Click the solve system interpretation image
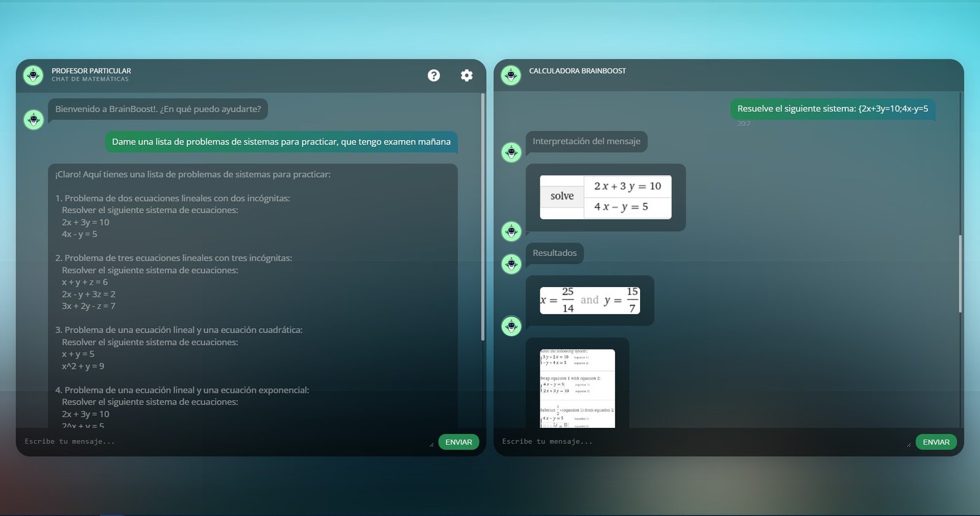980x516 pixels. tap(605, 197)
